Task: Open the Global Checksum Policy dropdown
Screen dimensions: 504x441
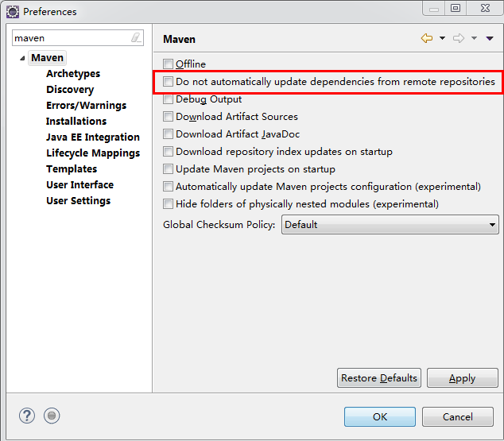Action: coord(390,225)
